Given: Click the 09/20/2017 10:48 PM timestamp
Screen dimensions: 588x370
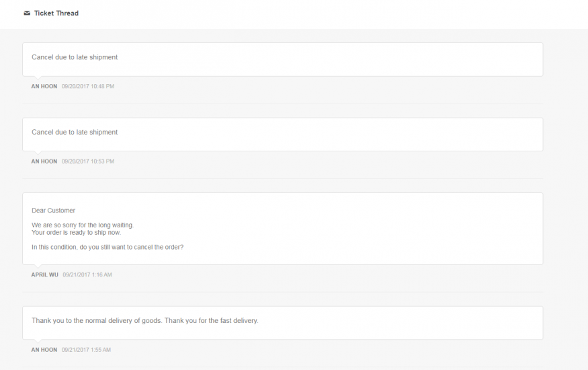Looking at the screenshot, I should point(88,86).
